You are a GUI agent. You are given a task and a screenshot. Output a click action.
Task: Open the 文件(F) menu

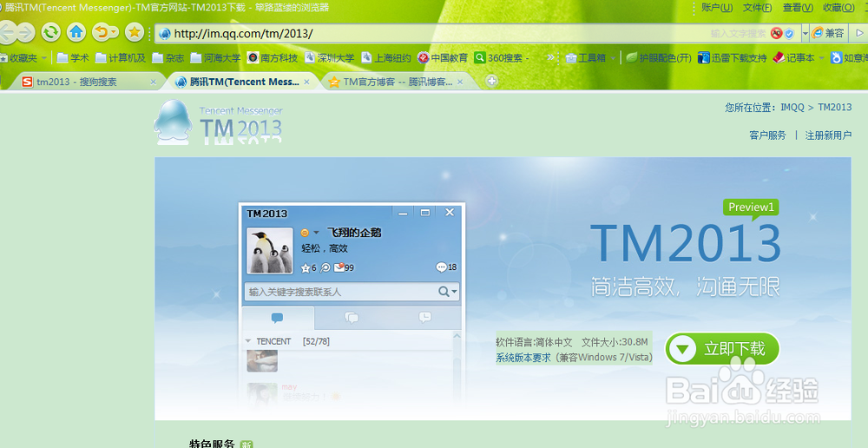757,8
